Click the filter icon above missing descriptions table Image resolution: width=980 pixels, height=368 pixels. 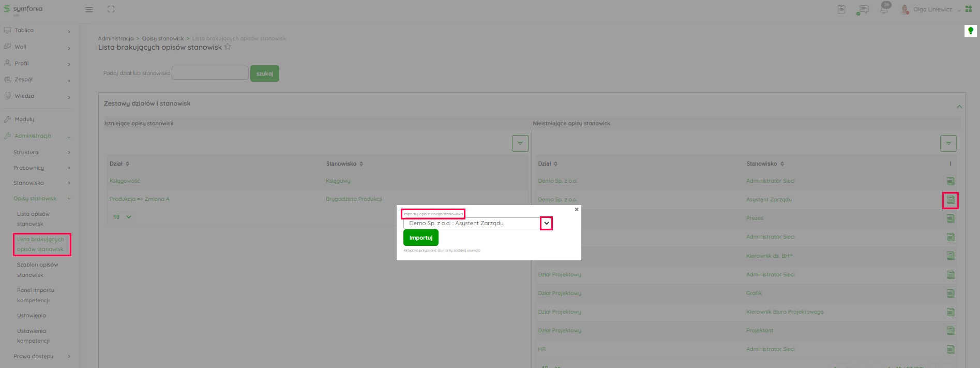pos(948,143)
